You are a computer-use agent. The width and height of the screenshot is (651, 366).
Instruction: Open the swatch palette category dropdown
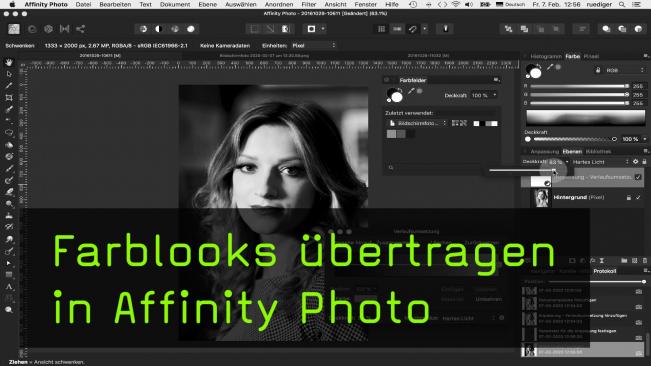pyautogui.click(x=417, y=123)
